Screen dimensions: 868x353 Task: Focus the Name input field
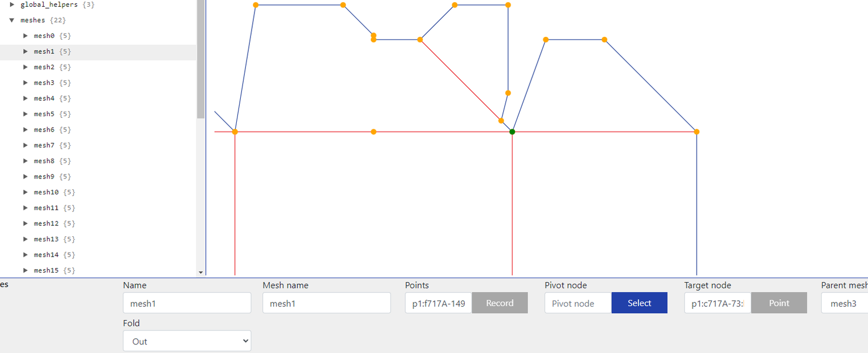tap(187, 303)
